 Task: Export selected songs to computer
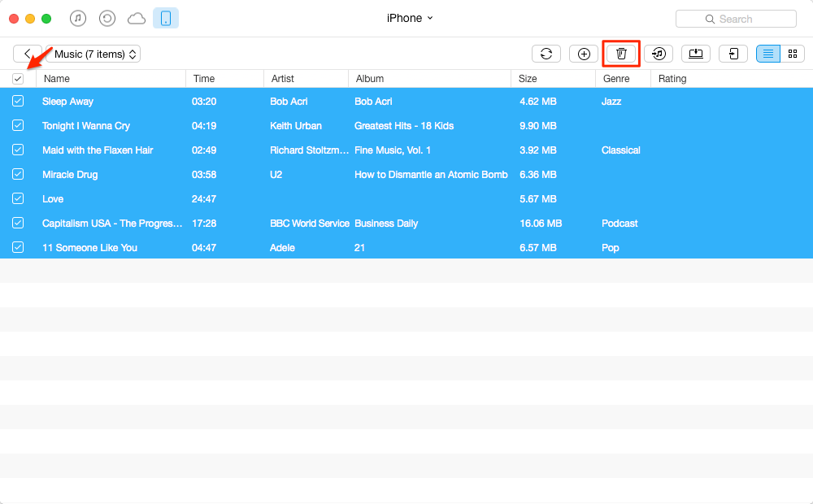[696, 54]
